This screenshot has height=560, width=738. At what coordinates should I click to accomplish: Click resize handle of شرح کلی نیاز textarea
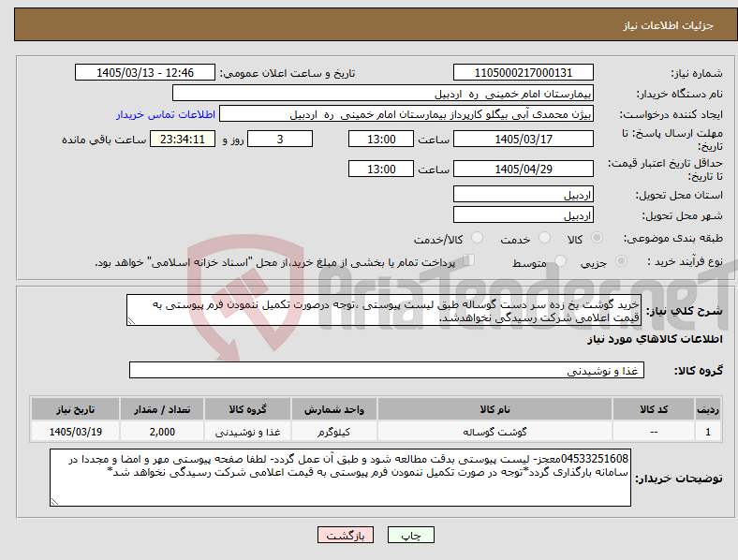[131, 321]
